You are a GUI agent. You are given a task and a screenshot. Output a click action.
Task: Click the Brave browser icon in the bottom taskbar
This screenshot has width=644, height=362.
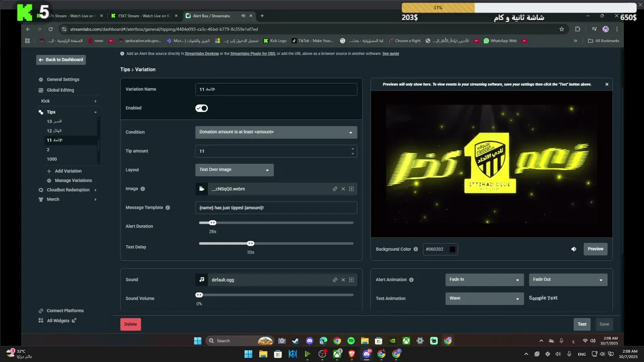[352, 354]
